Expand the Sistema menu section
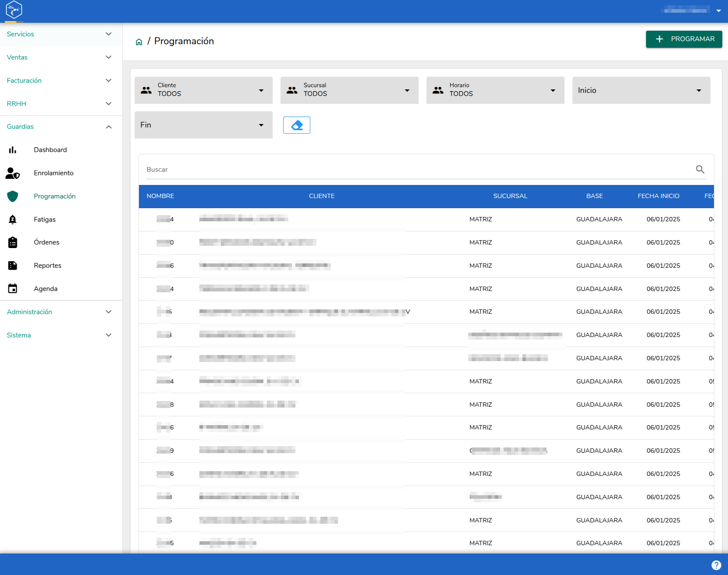This screenshot has height=575, width=728. (61, 335)
